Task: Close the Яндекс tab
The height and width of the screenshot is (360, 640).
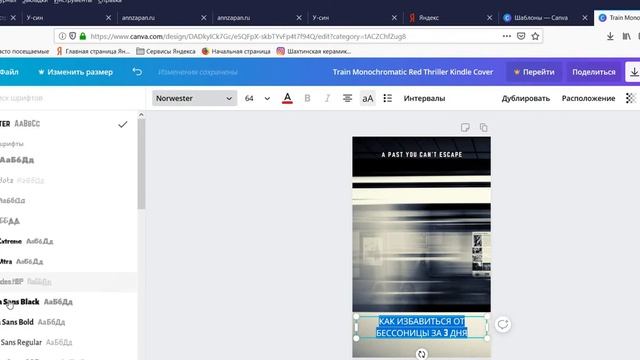Action: click(x=489, y=18)
